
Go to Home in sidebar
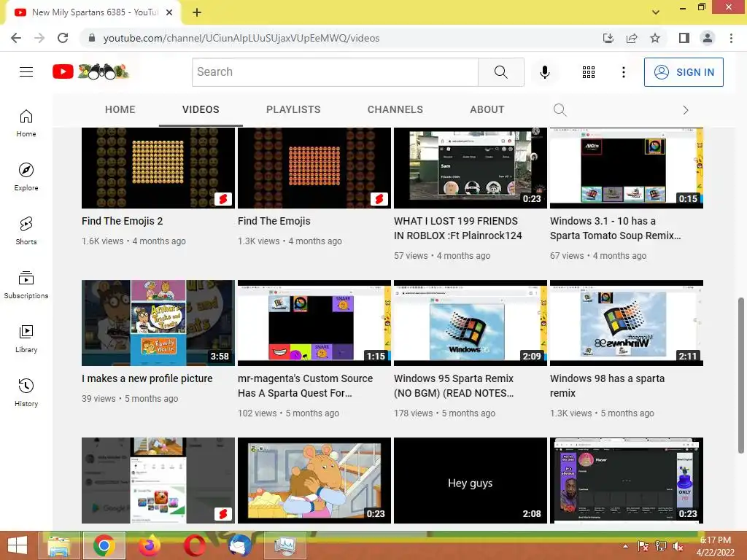(x=26, y=122)
